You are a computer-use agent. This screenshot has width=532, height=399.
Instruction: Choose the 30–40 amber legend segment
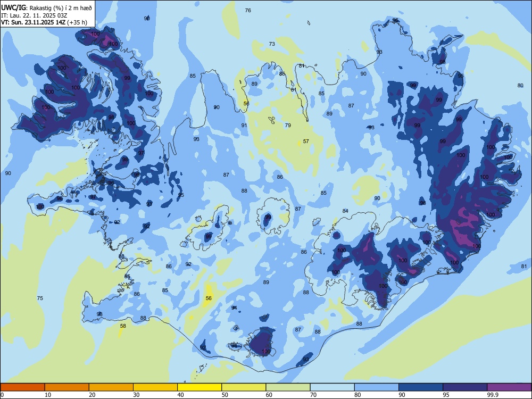tap(155, 387)
